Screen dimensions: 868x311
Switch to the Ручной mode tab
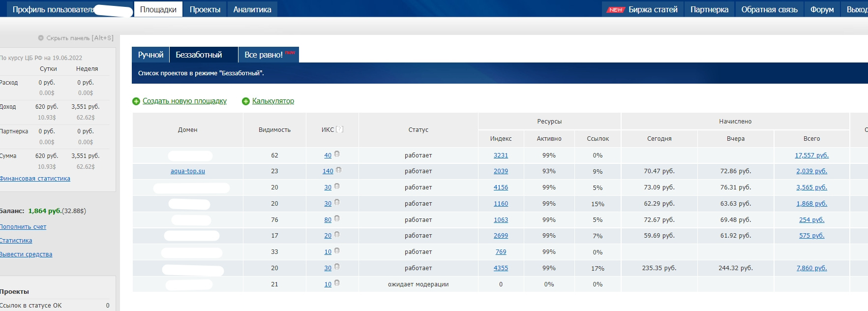point(150,55)
